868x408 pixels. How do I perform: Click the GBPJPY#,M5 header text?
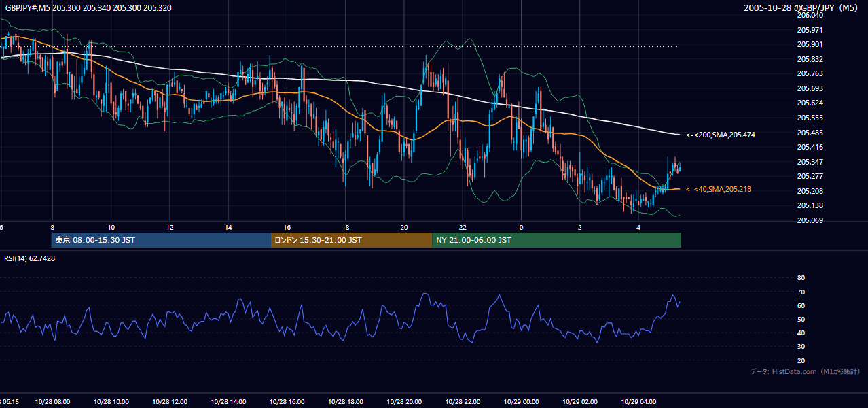point(87,8)
